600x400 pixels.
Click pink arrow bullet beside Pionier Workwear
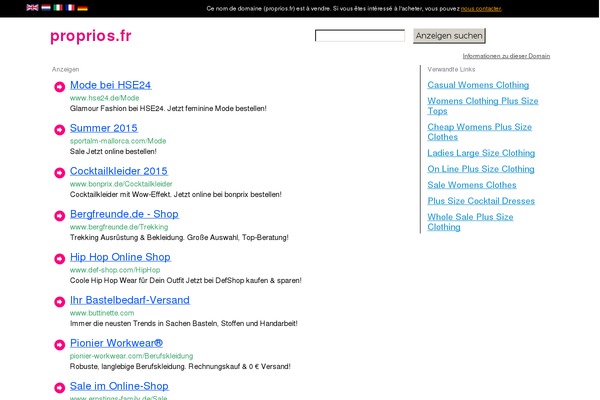[59, 345]
